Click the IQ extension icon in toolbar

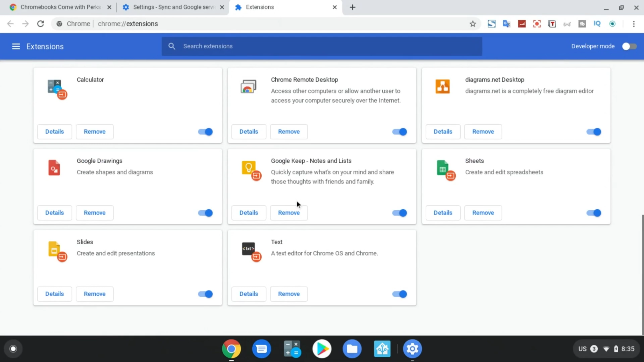597,24
